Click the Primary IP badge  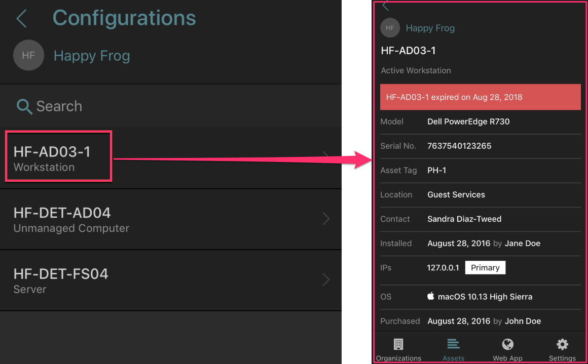click(x=485, y=268)
